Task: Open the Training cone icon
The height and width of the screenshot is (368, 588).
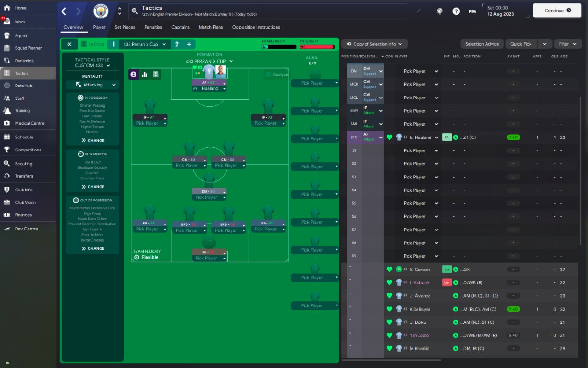Action: coord(7,110)
